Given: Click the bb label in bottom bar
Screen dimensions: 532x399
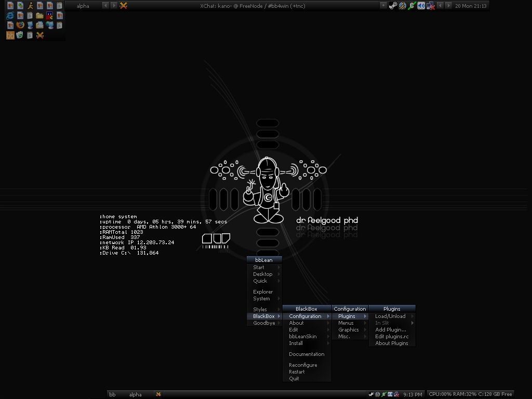Looking at the screenshot, I should click(112, 394).
